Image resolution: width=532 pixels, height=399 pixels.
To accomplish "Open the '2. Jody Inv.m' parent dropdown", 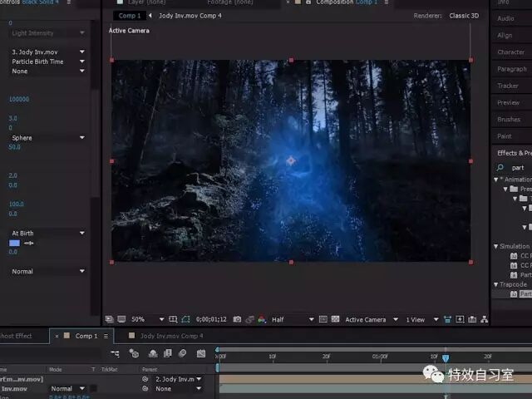I will click(179, 379).
